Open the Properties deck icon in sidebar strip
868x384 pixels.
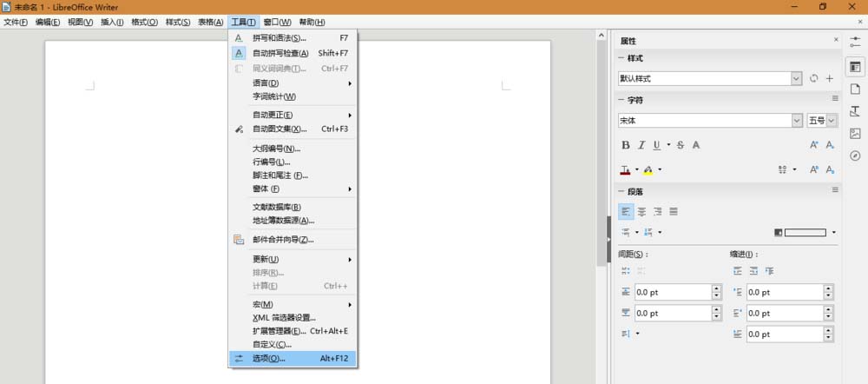pos(855,67)
